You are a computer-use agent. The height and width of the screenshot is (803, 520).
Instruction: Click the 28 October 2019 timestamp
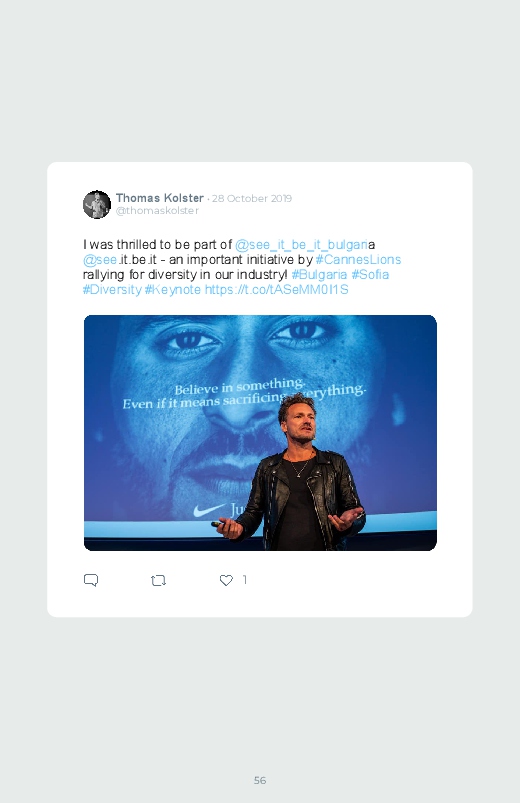pos(252,198)
